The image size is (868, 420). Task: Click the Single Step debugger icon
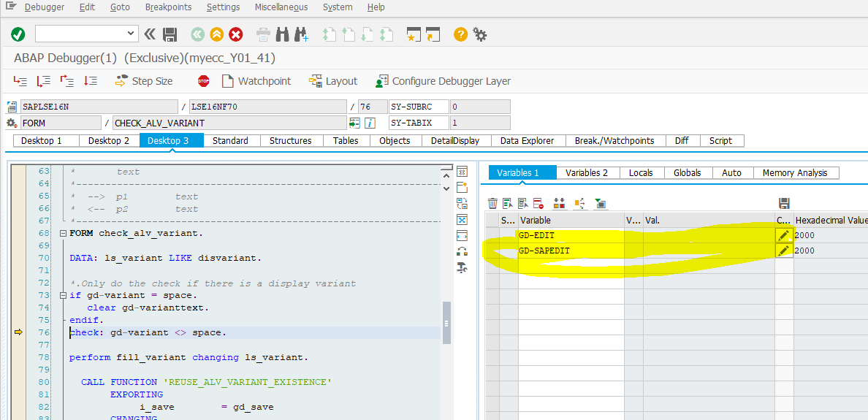coord(20,81)
